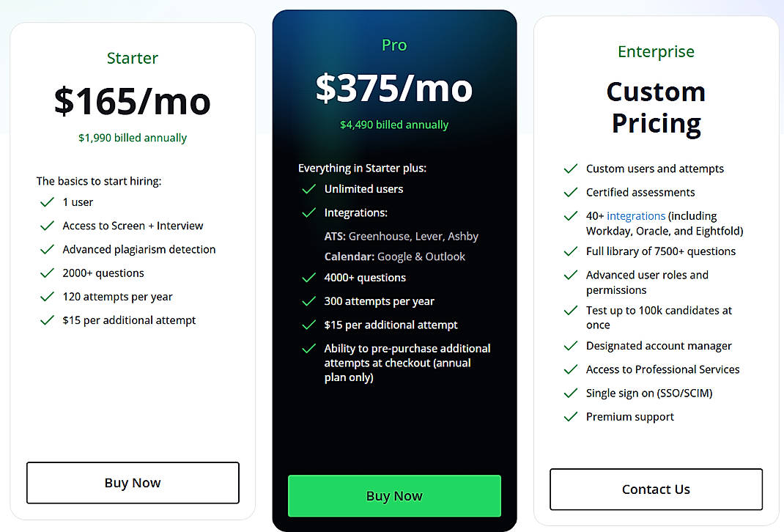Click "Contact Us" for Enterprise pricing
784x532 pixels.
[x=655, y=489]
